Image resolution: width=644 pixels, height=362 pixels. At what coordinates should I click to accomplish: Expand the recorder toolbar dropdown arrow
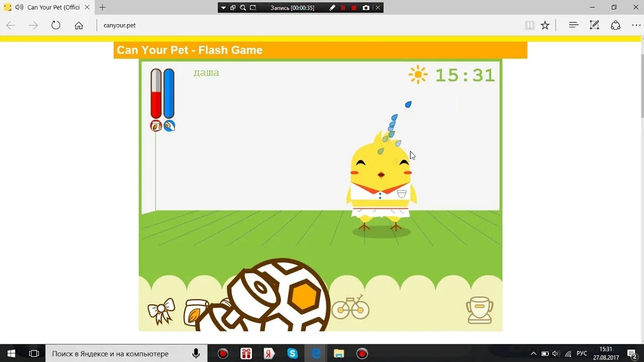point(223,8)
